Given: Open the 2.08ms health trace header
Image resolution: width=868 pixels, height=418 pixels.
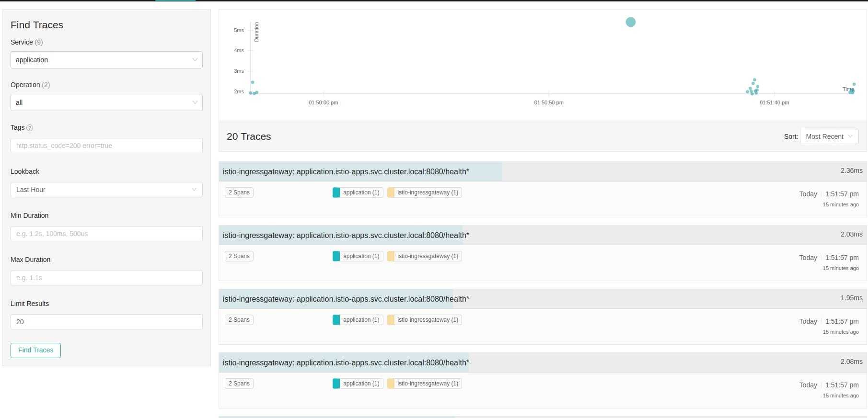Looking at the screenshot, I should [346, 362].
